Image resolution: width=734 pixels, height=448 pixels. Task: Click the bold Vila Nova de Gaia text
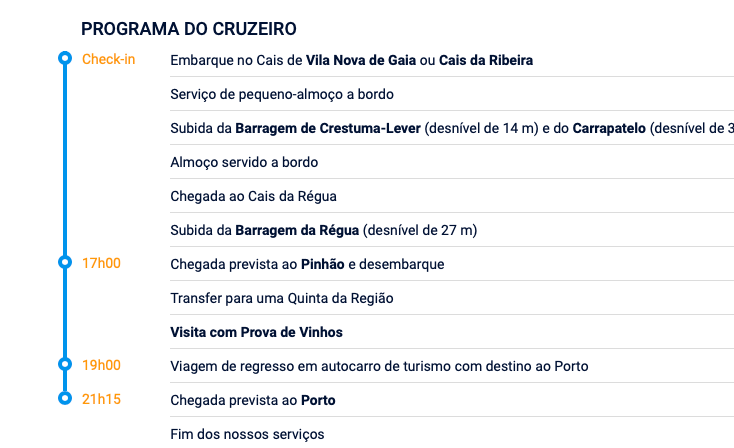click(x=360, y=60)
